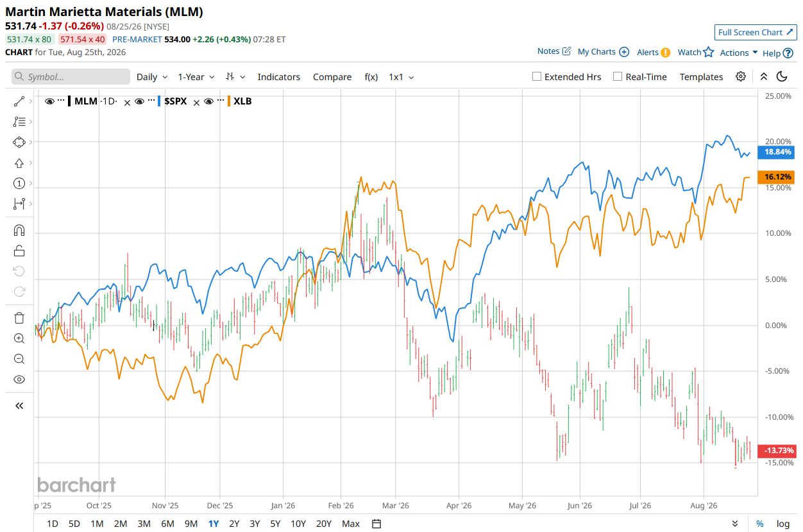Open chart settings gear
The height and width of the screenshot is (532, 803).
click(741, 76)
